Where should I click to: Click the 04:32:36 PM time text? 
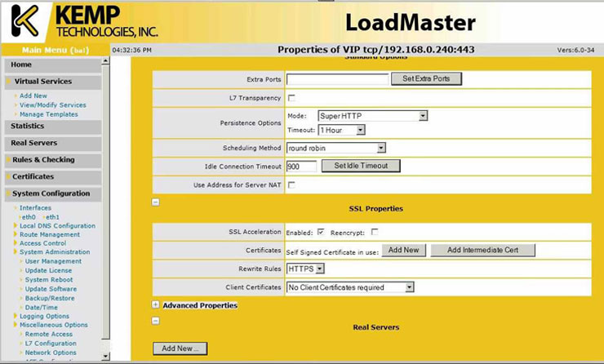tap(131, 50)
